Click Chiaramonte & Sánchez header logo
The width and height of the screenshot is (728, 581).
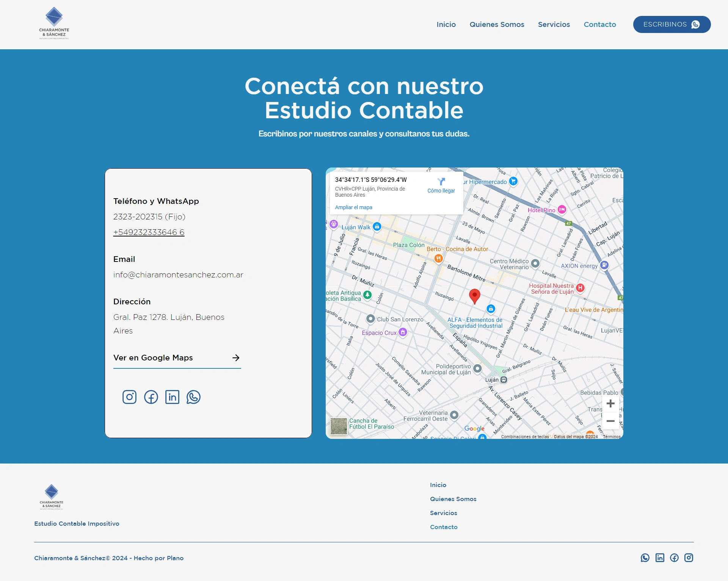tap(54, 23)
